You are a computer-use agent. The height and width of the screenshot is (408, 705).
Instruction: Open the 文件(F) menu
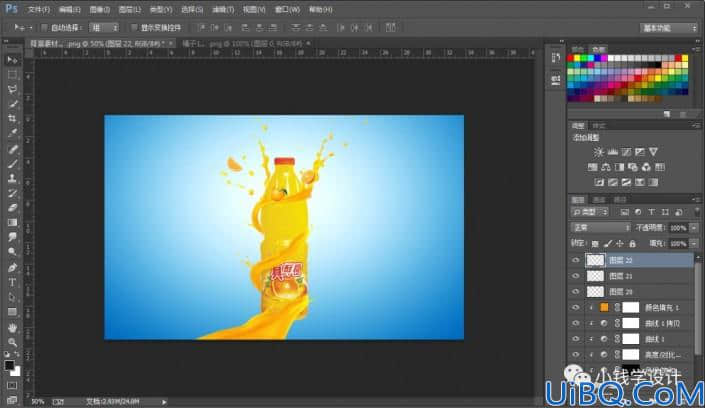click(x=39, y=9)
